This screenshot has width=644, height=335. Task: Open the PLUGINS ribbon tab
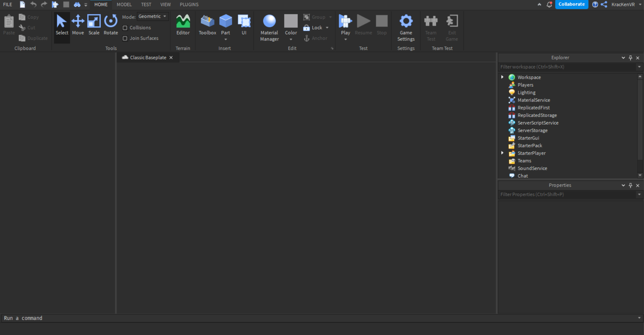(189, 4)
